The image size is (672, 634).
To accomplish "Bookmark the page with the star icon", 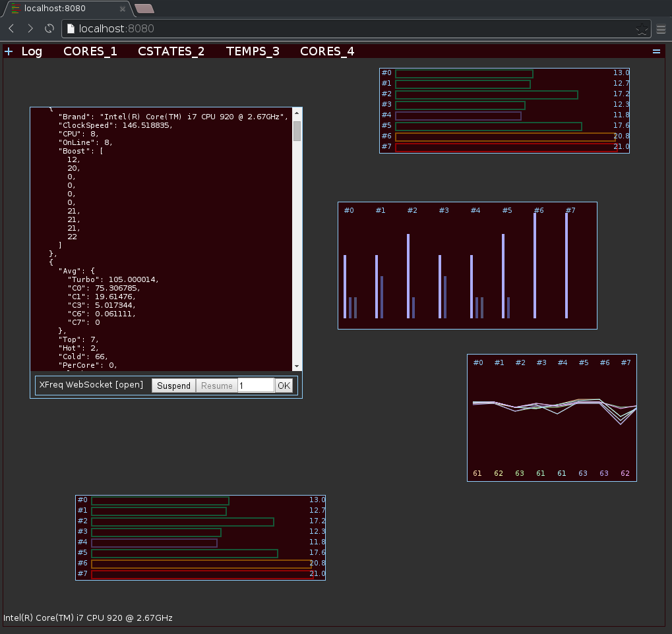I will coord(641,29).
